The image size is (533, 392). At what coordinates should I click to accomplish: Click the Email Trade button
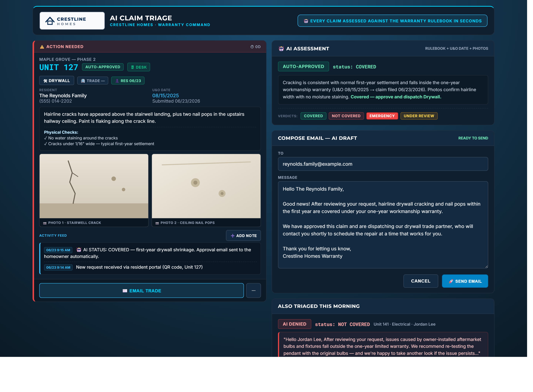(142, 290)
